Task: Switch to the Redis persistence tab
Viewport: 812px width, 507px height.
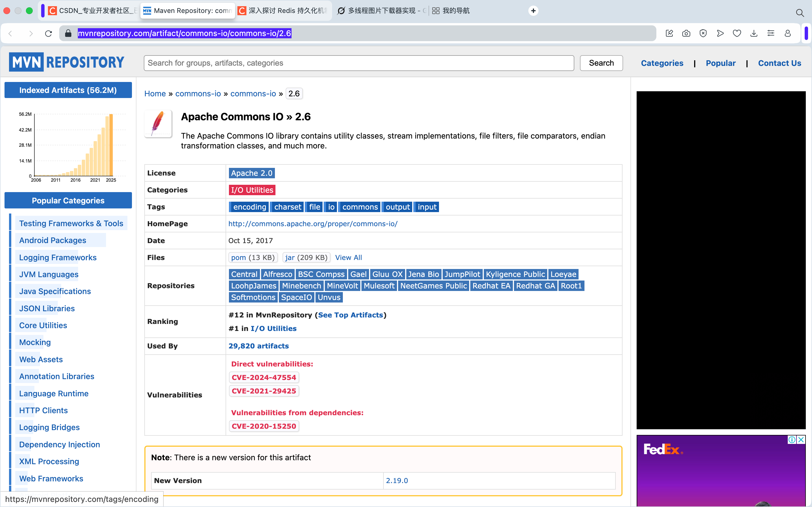Action: 284,11
